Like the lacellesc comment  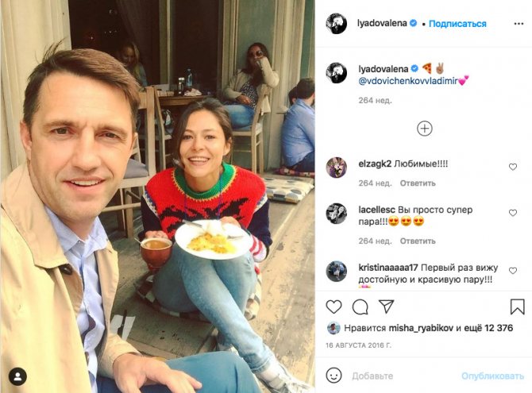[513, 213]
